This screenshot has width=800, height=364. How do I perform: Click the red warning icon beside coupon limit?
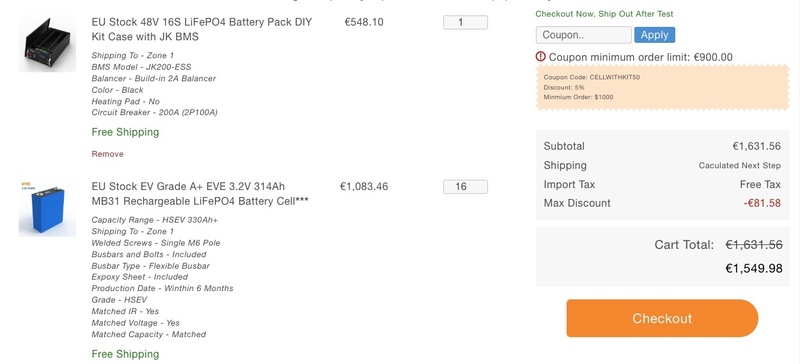[541, 57]
